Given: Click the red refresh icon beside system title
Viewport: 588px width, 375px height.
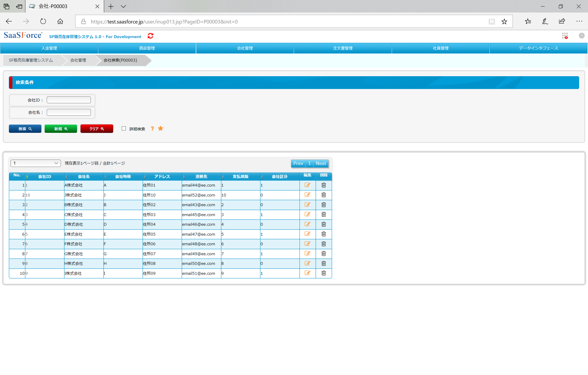Looking at the screenshot, I should pos(150,36).
